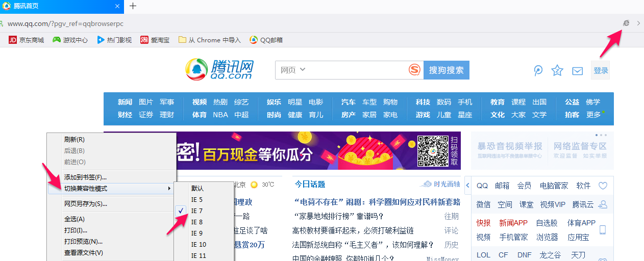Open 电脑管家 link in services panel
The height and width of the screenshot is (261, 644).
[554, 186]
